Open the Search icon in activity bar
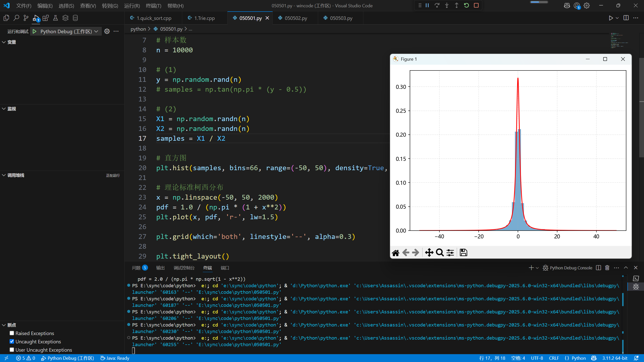This screenshot has height=362, width=644. tap(16, 18)
